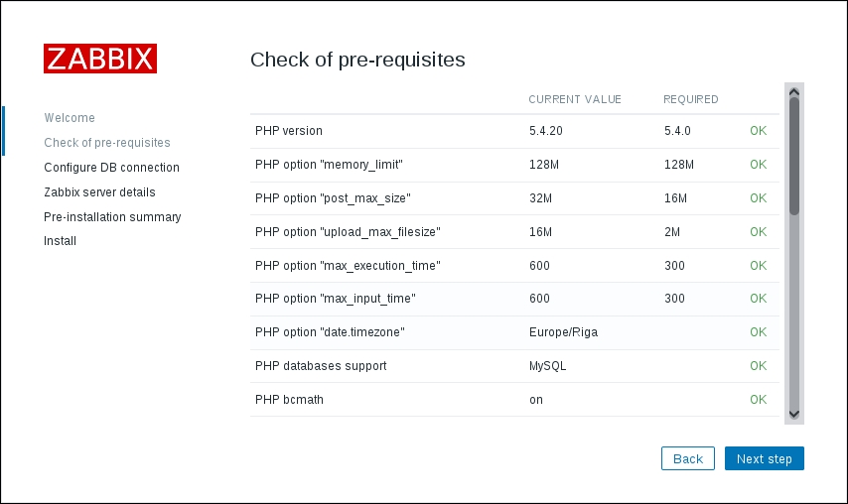Select Zabbix server details step
This screenshot has height=504, width=848.
tap(99, 192)
